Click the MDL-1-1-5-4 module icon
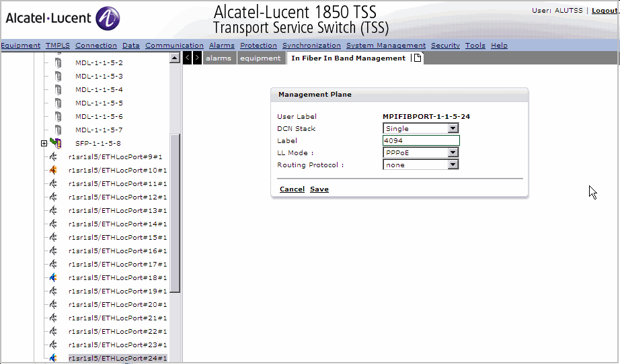The image size is (620, 364). [58, 89]
